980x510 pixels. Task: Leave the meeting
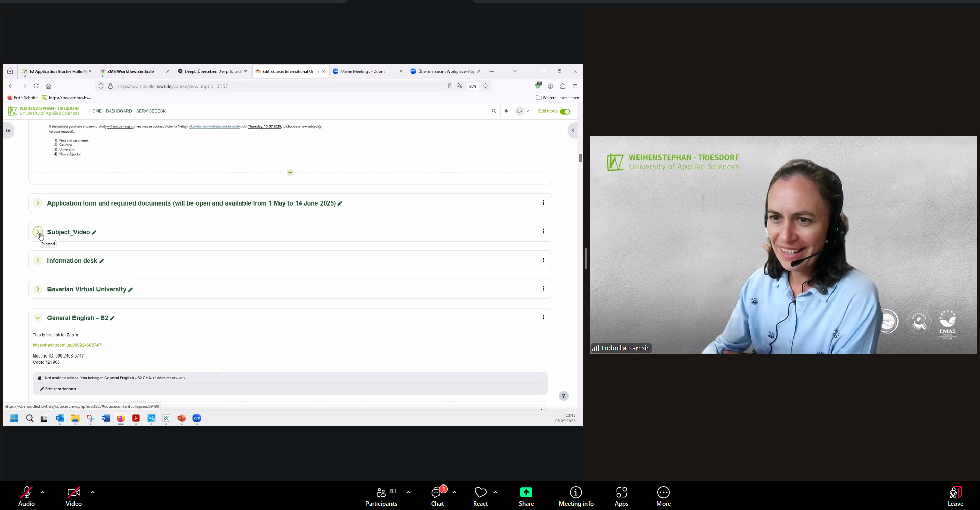point(955,496)
